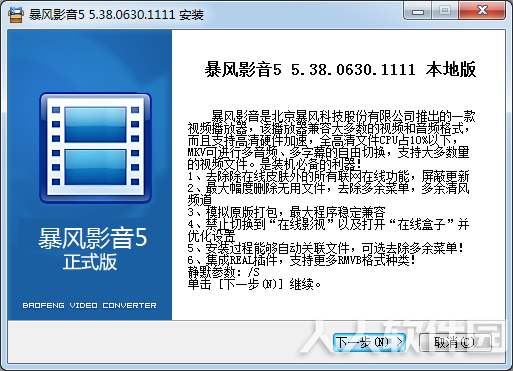Click feature line 4、禁止切换到“在线影视”
The height and width of the screenshot is (371, 513).
(x=329, y=230)
